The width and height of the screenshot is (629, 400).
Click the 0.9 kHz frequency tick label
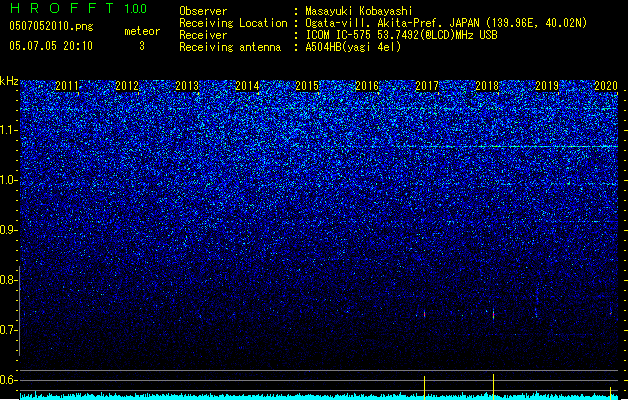pyautogui.click(x=9, y=230)
